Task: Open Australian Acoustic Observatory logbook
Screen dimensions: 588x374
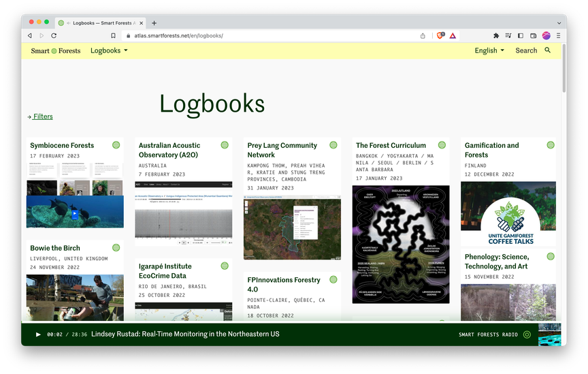Action: (x=169, y=150)
